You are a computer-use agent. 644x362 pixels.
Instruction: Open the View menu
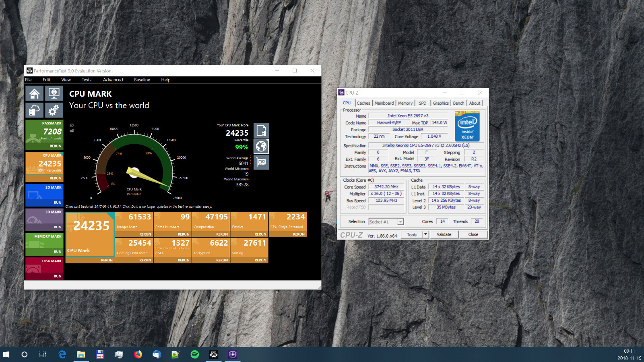[66, 80]
